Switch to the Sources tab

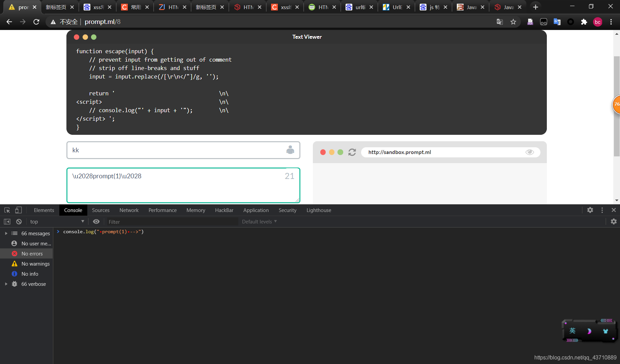(x=101, y=210)
